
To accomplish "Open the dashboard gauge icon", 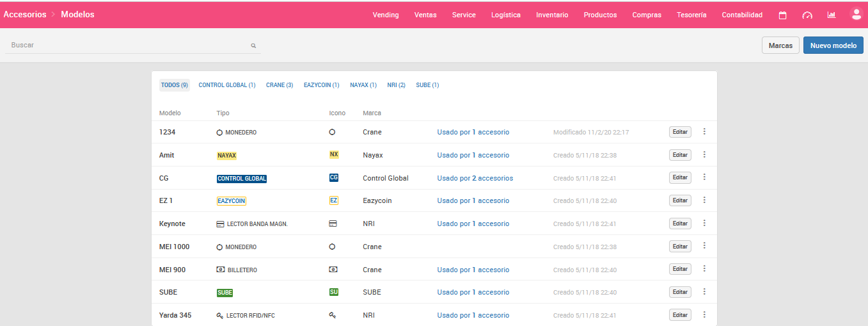I will point(807,15).
